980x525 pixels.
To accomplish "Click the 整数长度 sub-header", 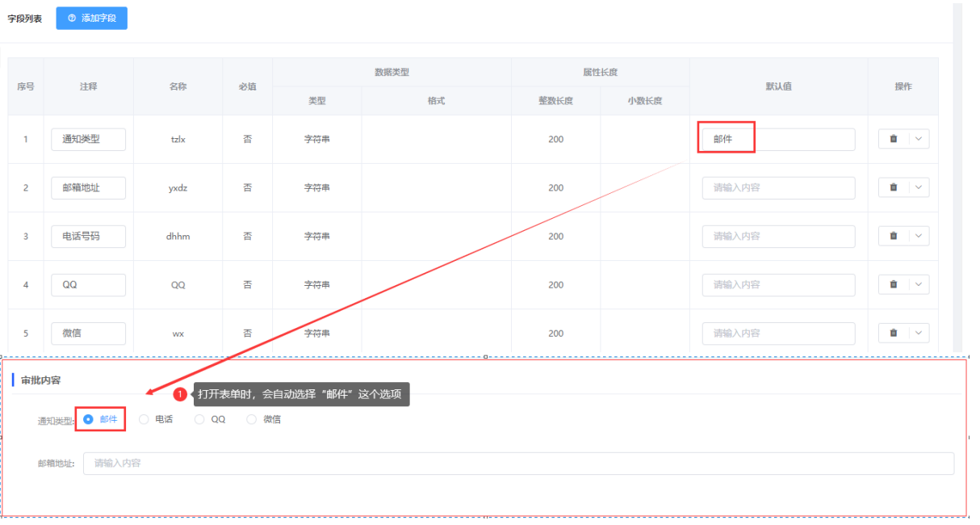I will (x=555, y=101).
